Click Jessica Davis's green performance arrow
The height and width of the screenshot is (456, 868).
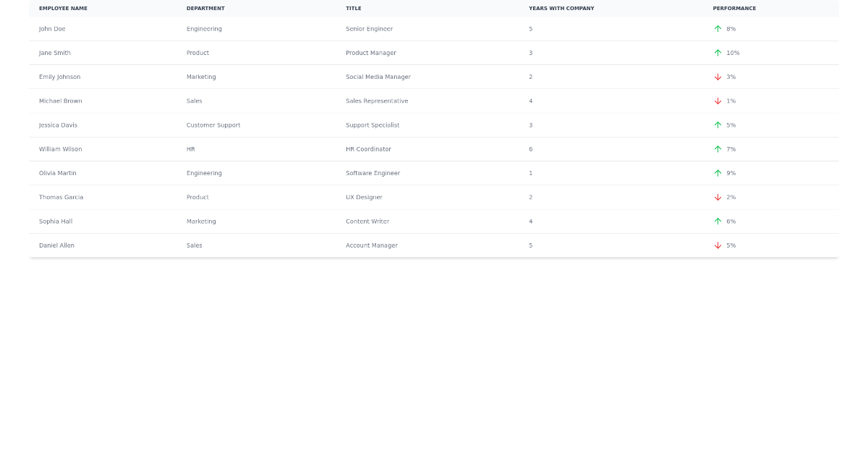point(718,125)
